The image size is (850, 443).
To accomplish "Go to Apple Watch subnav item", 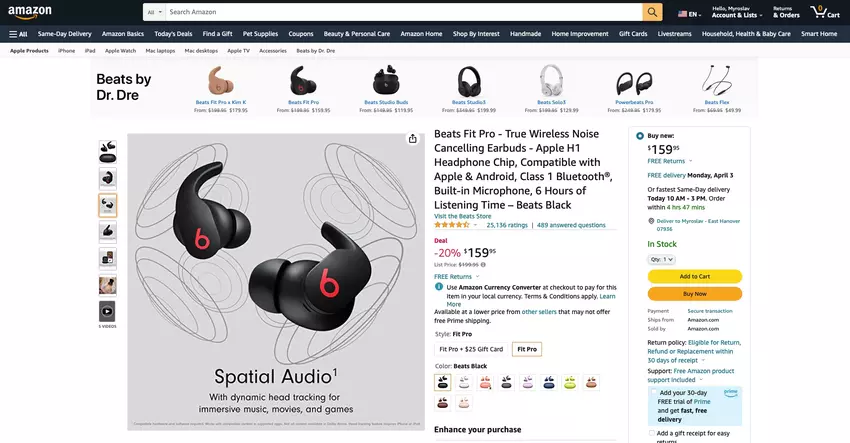I will point(120,50).
